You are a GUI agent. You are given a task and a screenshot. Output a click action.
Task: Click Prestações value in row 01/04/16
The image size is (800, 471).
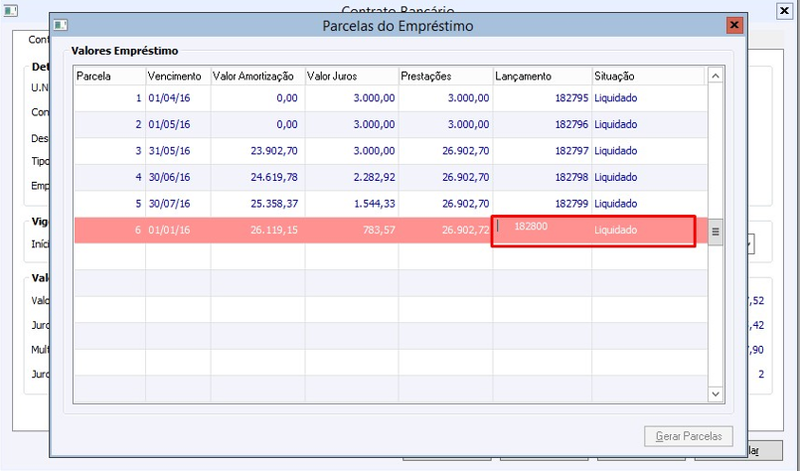pos(468,98)
